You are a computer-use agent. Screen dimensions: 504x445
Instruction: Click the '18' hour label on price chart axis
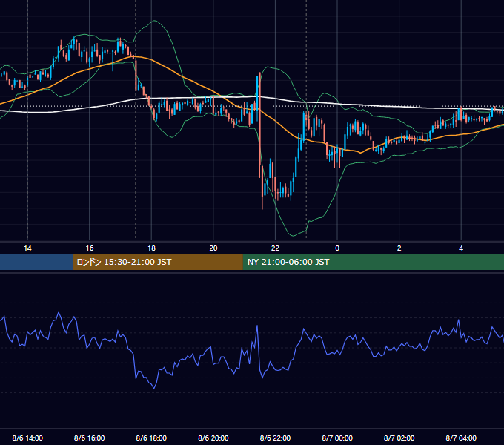pos(151,248)
